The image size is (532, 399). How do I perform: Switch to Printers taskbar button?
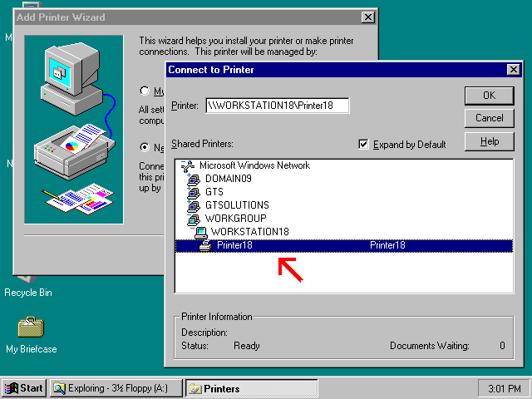click(x=252, y=388)
